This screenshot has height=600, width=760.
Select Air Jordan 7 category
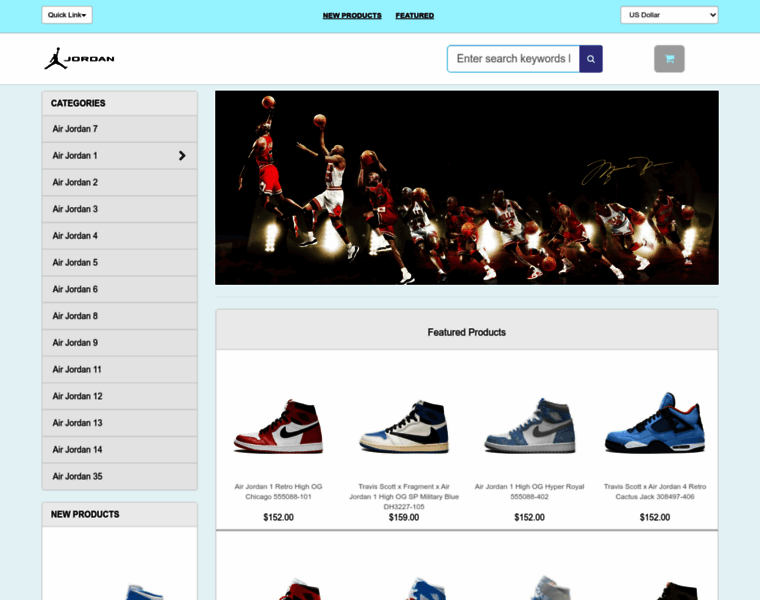(x=119, y=129)
